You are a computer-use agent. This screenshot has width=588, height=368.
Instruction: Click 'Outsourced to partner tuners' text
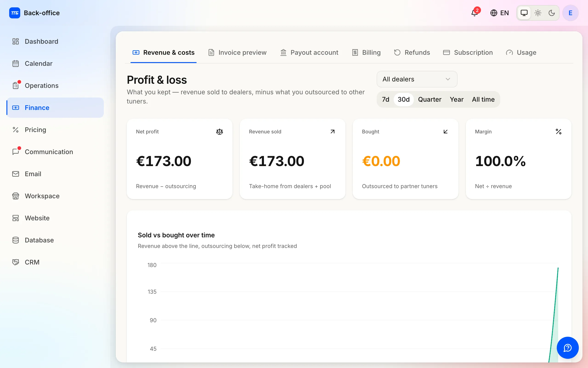[x=400, y=186]
